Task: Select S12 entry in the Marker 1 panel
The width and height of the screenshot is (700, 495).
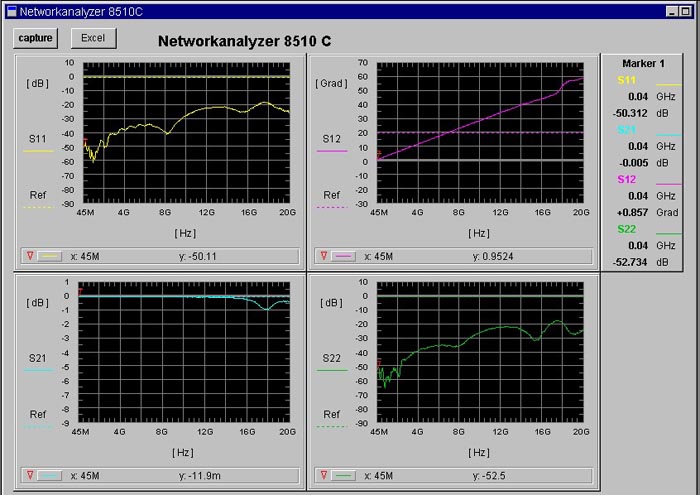Action: click(x=626, y=179)
